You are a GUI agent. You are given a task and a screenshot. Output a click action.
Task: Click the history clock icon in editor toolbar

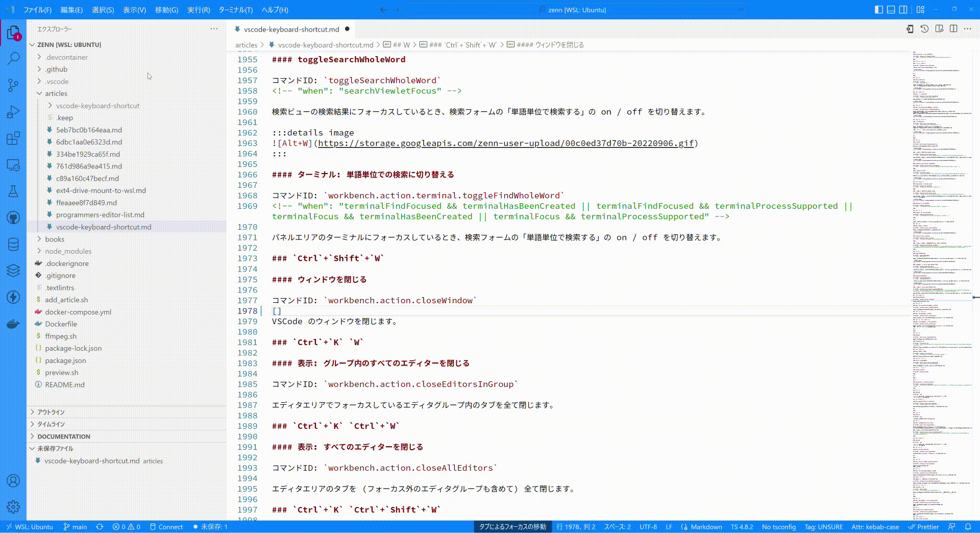pos(924,29)
